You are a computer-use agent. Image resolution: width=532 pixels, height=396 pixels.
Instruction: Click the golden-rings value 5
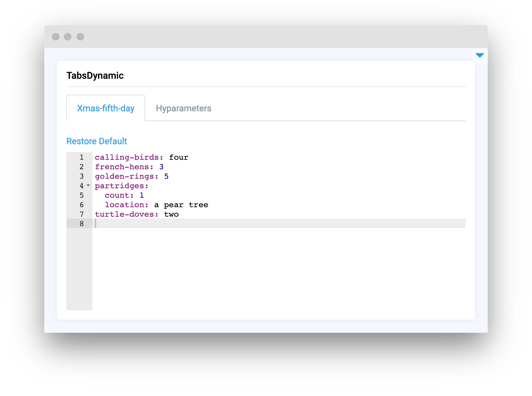[x=166, y=176]
